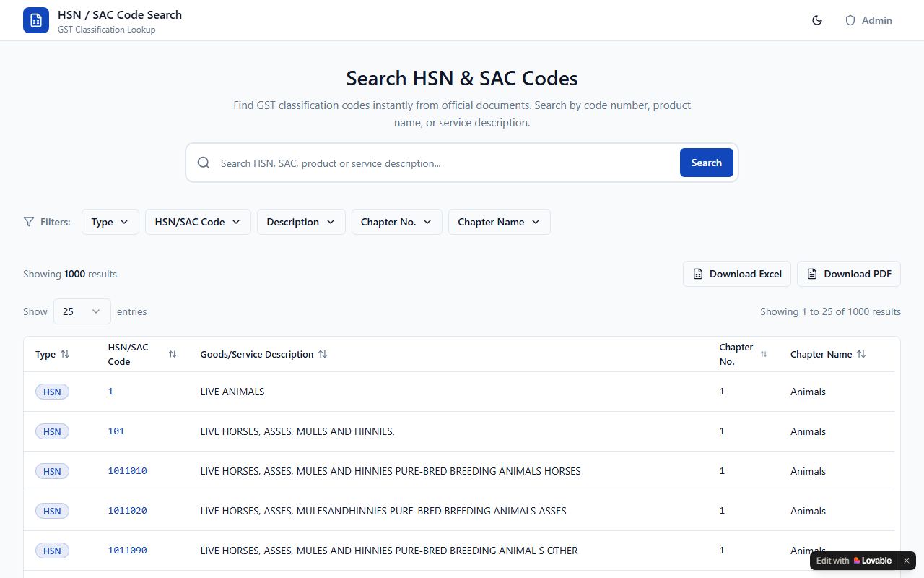Click HSN badge in LIVE ANIMALS row
Image resolution: width=924 pixels, height=578 pixels.
[52, 392]
